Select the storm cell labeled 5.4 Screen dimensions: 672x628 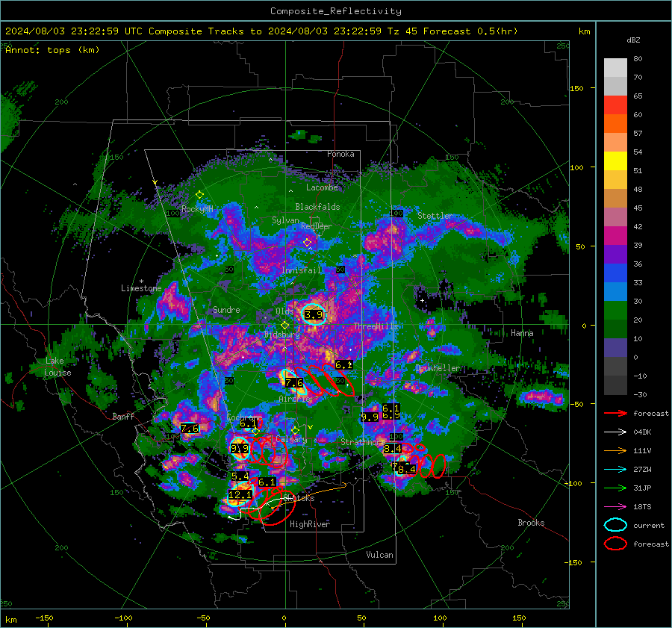point(240,476)
